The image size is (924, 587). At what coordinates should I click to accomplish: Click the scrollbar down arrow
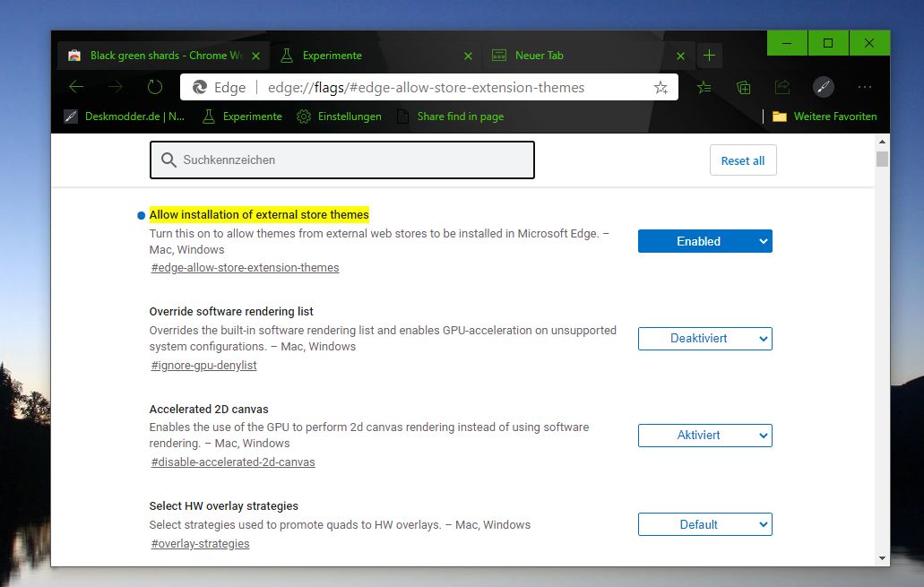[x=882, y=558]
